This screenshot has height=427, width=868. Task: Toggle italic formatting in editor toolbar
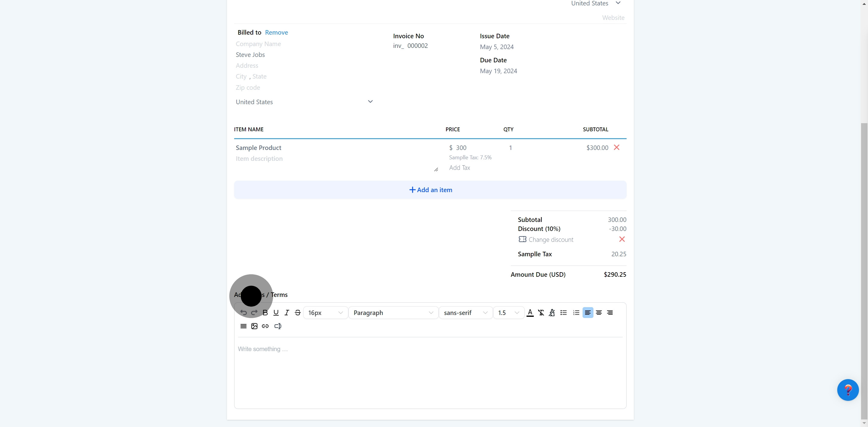(287, 313)
